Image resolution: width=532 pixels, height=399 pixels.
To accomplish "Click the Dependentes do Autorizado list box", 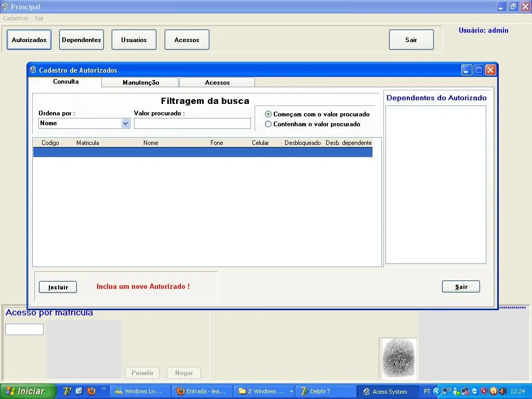I will (436, 184).
